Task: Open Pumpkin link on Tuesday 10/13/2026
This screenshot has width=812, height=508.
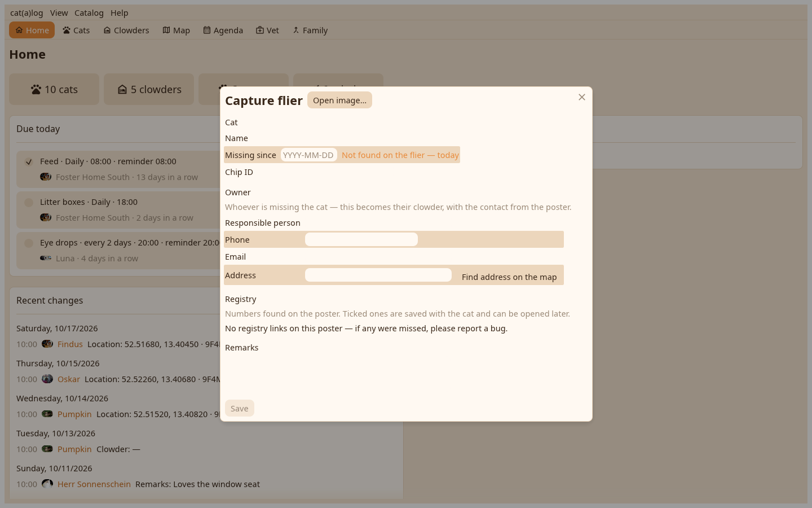Action: tap(74, 449)
